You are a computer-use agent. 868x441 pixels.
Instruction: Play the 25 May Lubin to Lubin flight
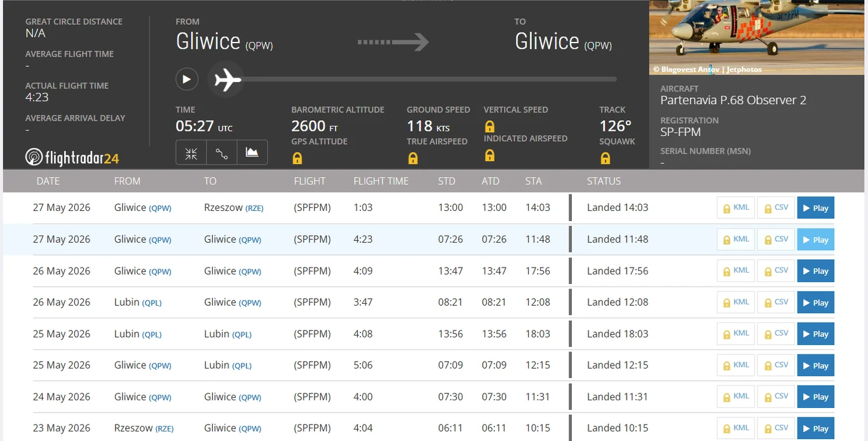[815, 334]
